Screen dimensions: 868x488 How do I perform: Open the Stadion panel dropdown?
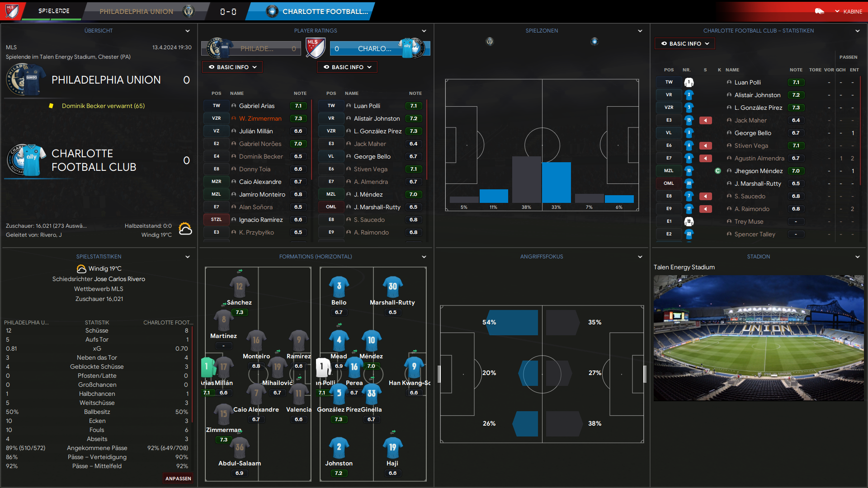tap(857, 257)
